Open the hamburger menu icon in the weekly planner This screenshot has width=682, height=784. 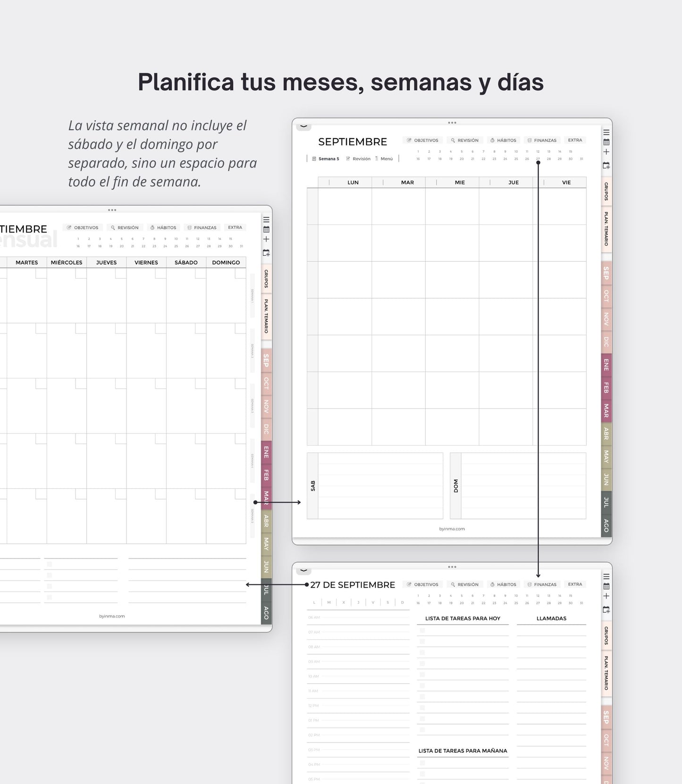coord(606,133)
